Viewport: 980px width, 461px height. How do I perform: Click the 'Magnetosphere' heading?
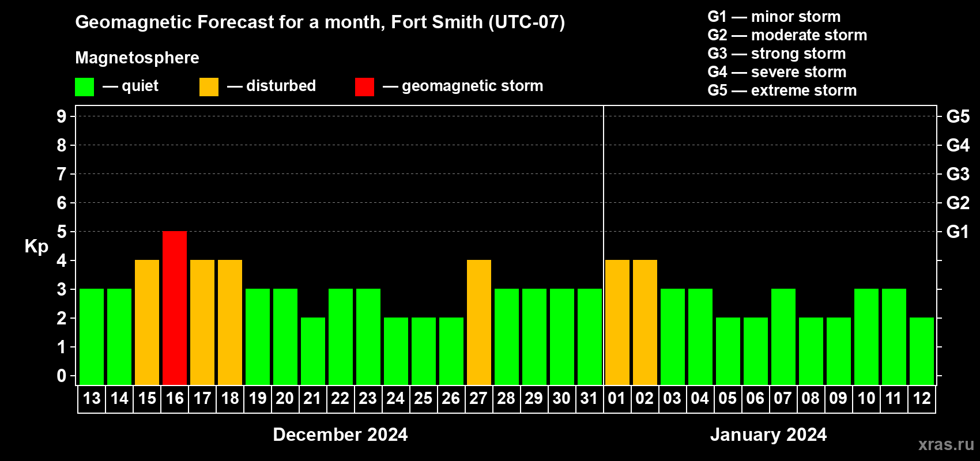point(137,58)
